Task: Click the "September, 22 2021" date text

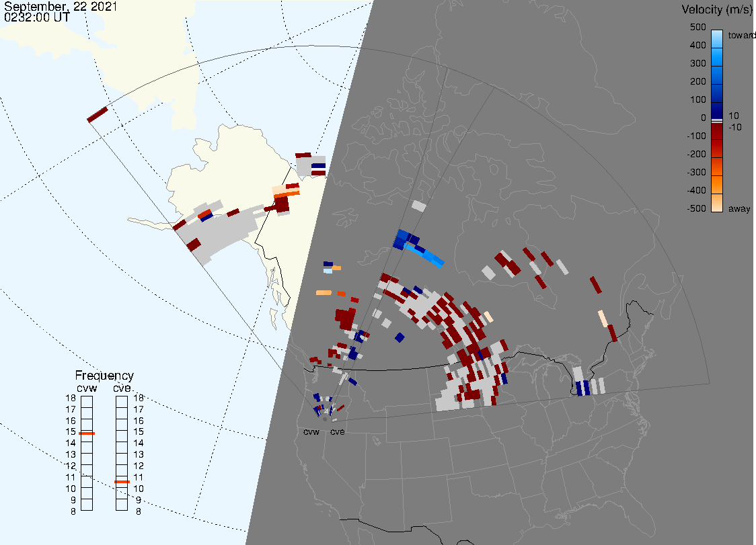Action: tap(61, 6)
